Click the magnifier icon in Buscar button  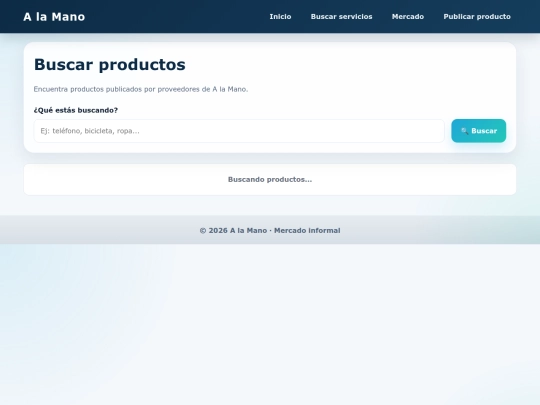[x=464, y=131]
